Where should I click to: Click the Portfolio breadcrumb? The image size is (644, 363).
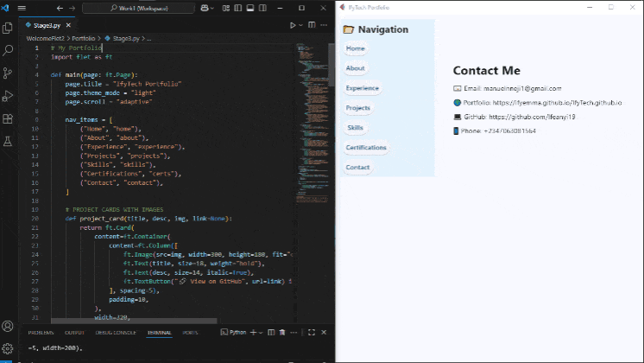click(x=84, y=38)
